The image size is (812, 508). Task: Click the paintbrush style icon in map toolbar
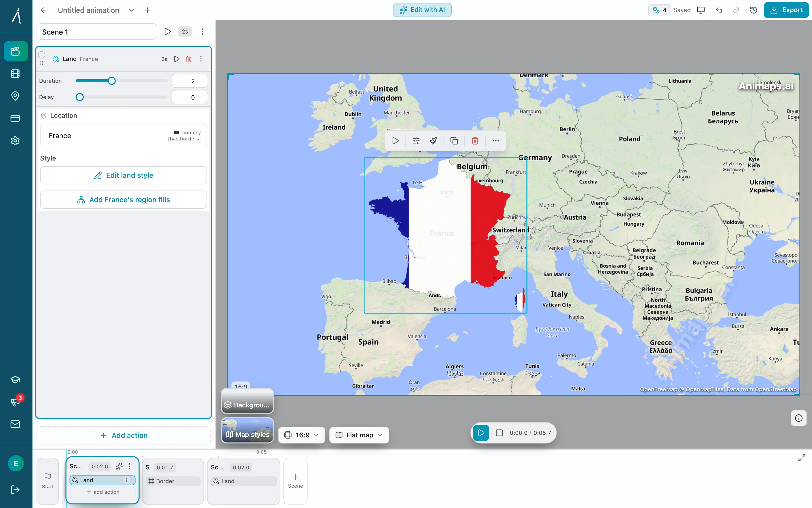click(x=433, y=141)
